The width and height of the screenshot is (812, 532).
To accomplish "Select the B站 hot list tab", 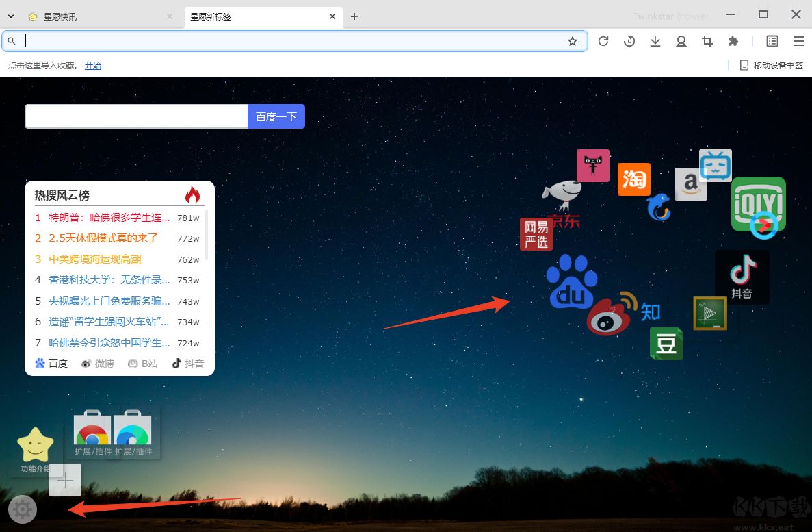I will pyautogui.click(x=143, y=364).
